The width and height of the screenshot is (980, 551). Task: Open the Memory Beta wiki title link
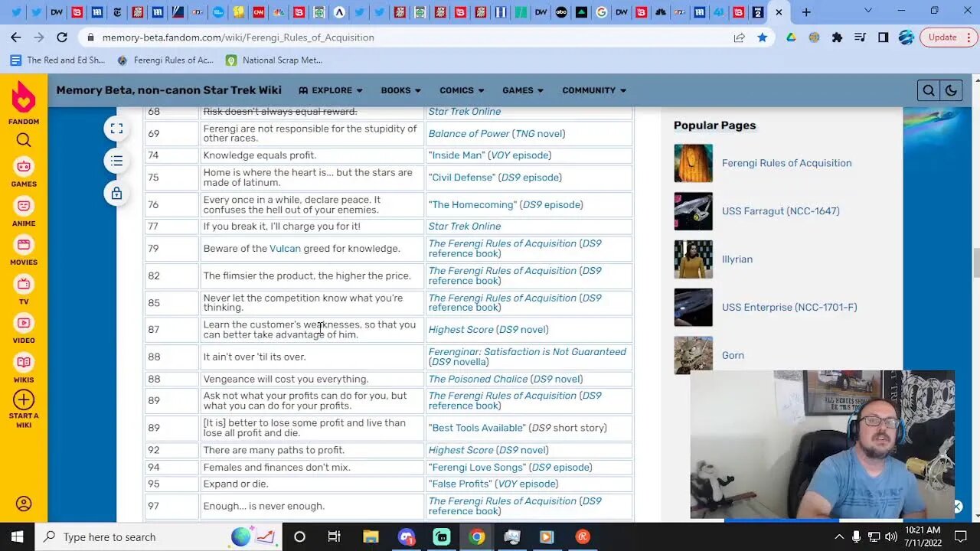(x=168, y=90)
